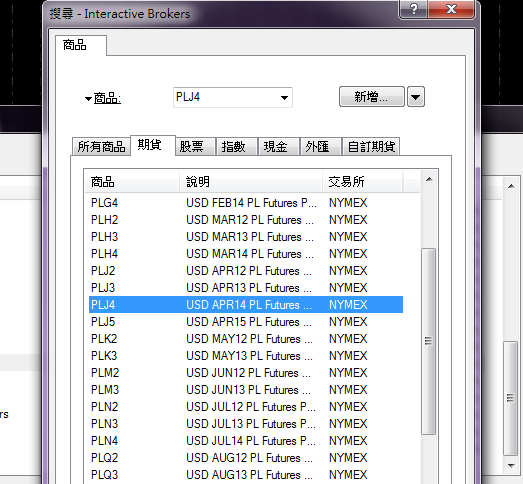Click NYMEX in the PLQ3 row
523x484 pixels.
point(348,475)
